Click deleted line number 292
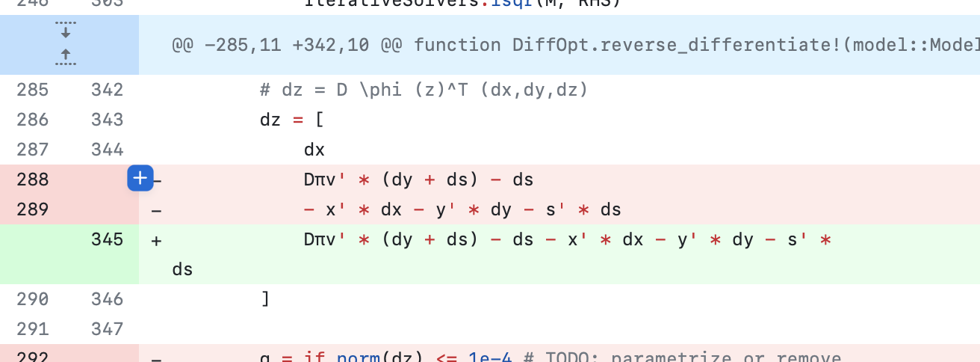This screenshot has width=980, height=362. pyautogui.click(x=32, y=358)
